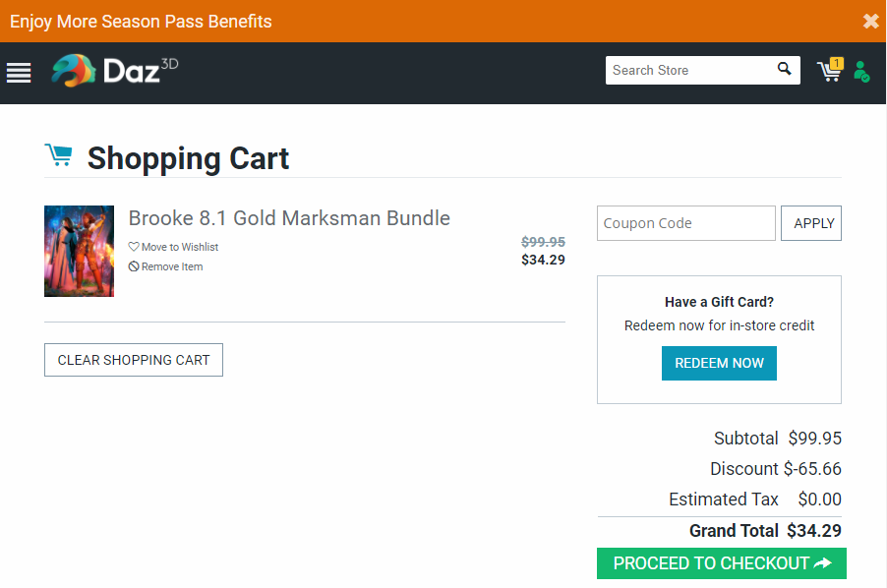This screenshot has width=887, height=588.
Task: Click the Coupon Code input field
Action: point(685,223)
